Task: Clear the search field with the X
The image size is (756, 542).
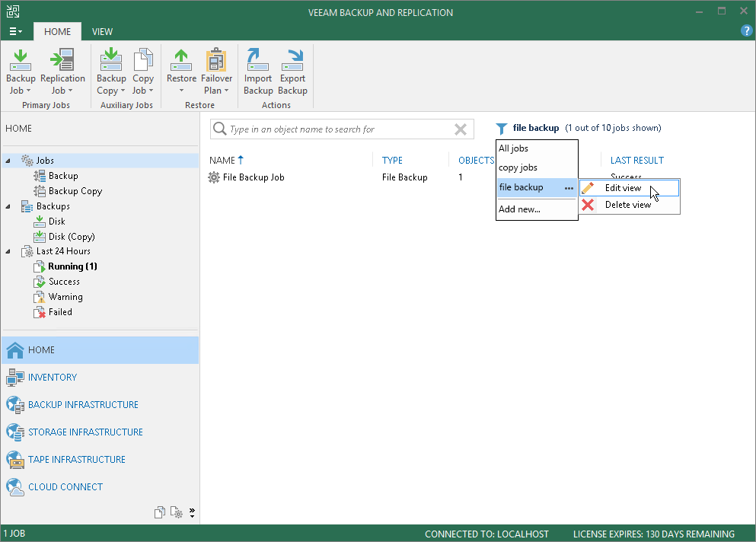Action: click(461, 129)
